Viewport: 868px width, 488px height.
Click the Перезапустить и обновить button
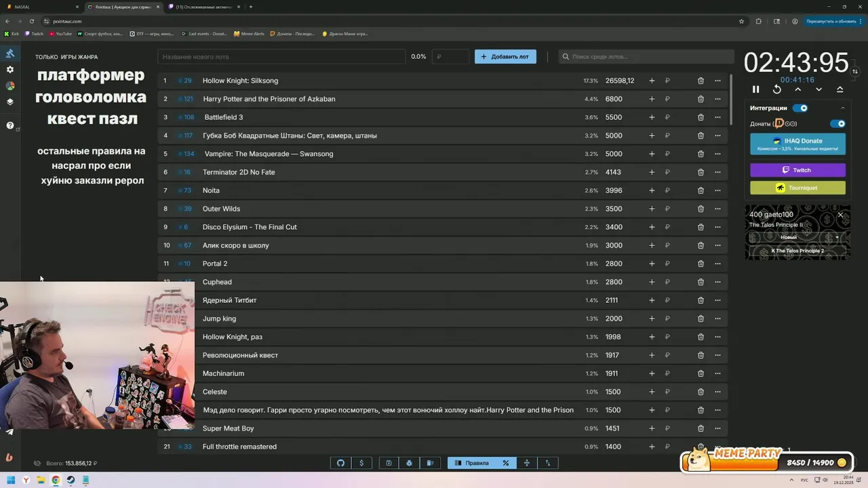tap(833, 21)
